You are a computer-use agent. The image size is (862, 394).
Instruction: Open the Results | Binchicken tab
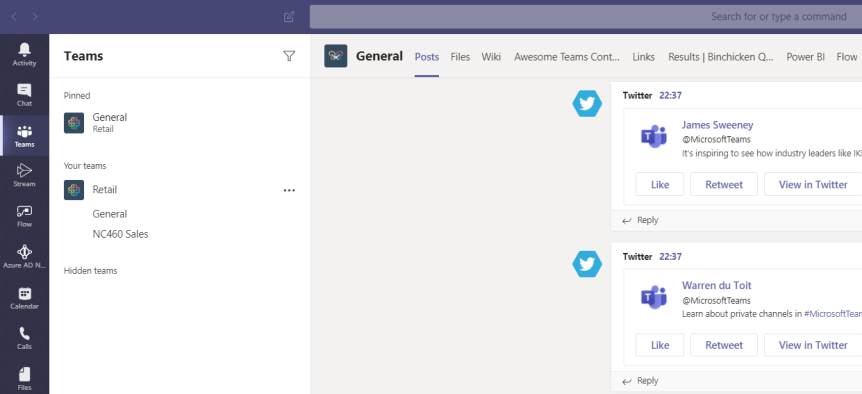[x=721, y=57]
